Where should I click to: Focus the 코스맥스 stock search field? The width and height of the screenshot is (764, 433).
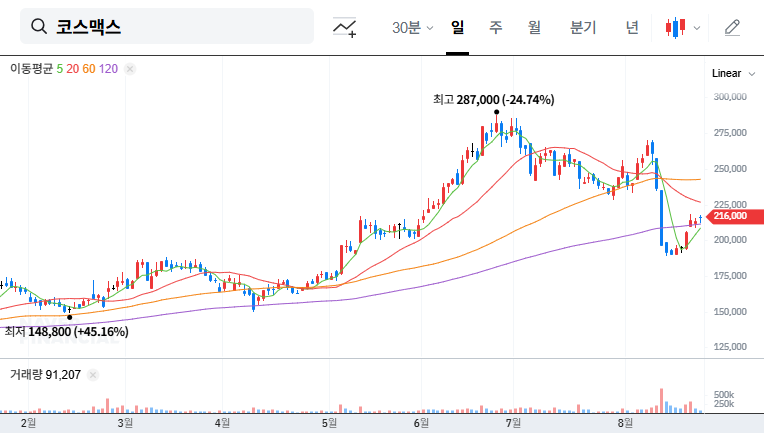coord(167,26)
